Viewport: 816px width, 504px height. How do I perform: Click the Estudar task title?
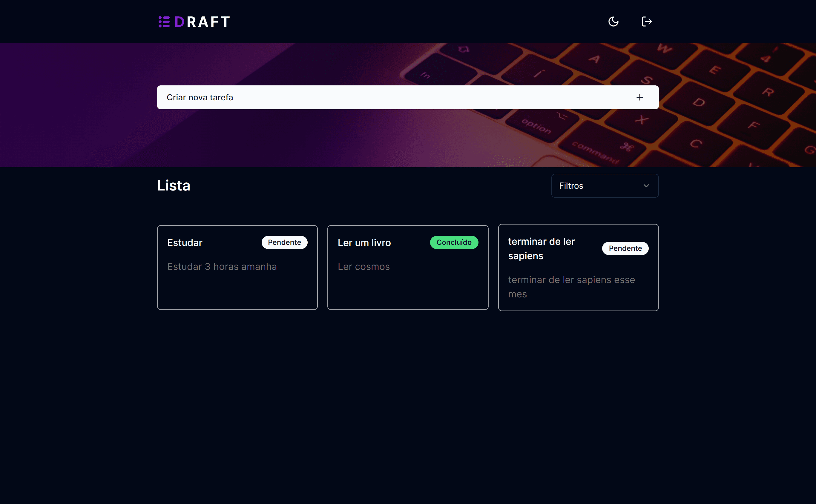click(x=185, y=242)
